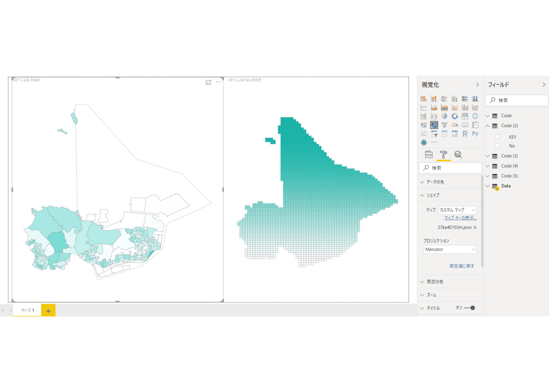This screenshot has height=392, width=549.
Task: Select the line chart visual
Action: pyautogui.click(x=424, y=107)
